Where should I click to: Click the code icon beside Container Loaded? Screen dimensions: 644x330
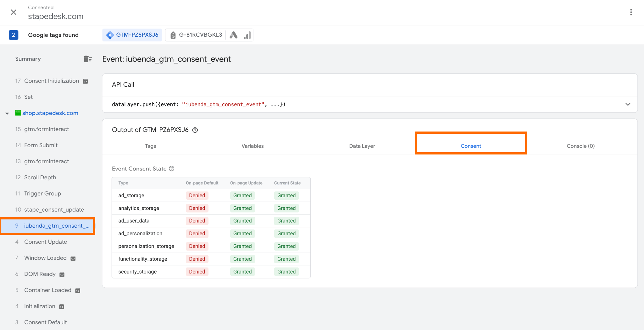tap(78, 291)
